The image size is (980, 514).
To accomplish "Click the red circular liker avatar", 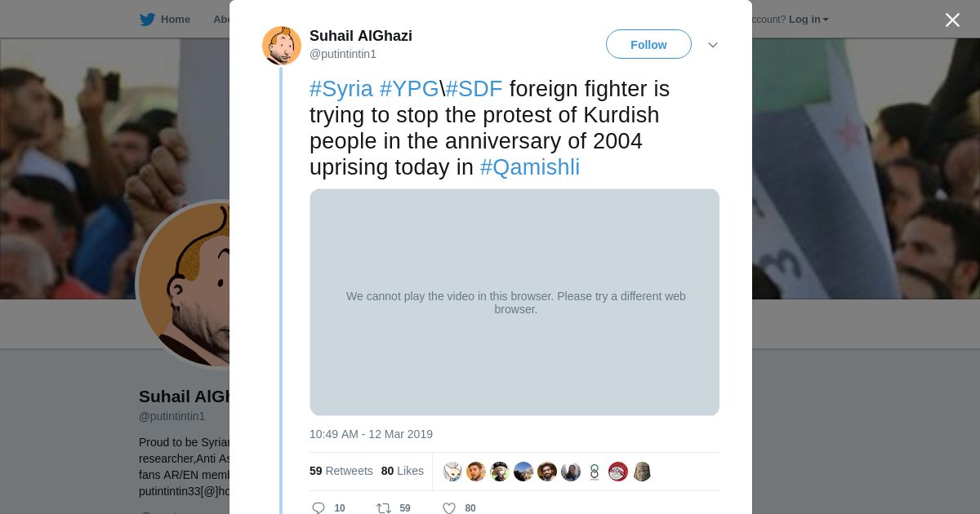I will pos(618,472).
